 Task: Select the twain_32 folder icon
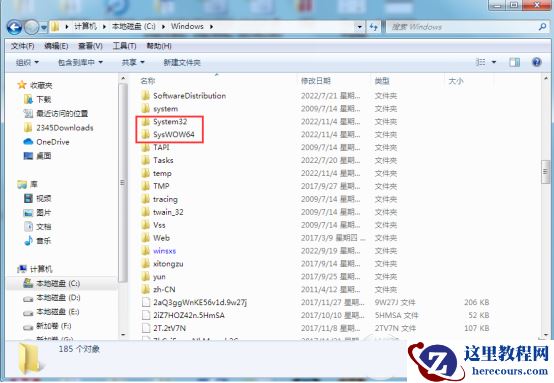click(145, 212)
